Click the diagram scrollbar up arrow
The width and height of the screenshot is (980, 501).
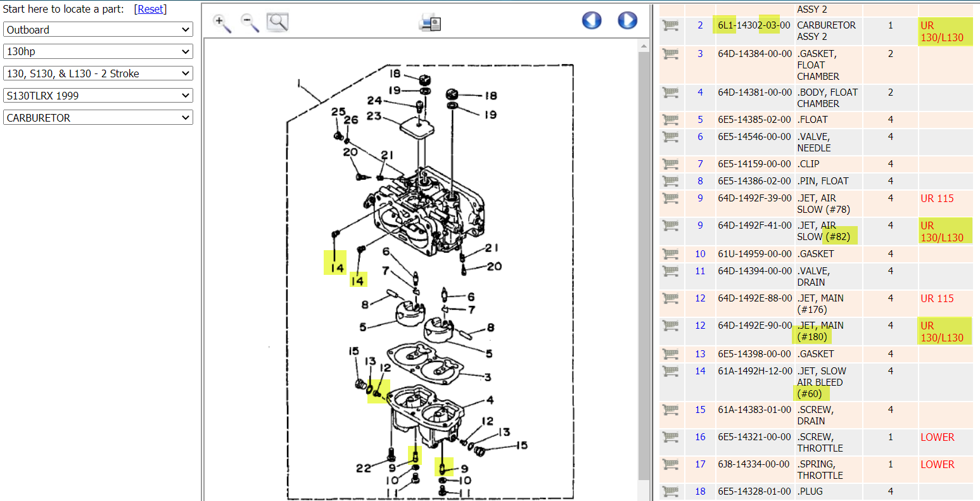click(644, 46)
